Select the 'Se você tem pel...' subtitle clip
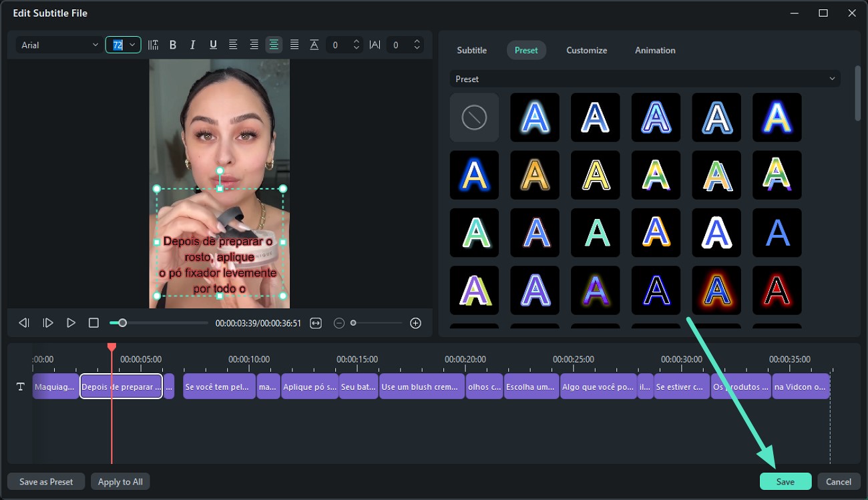The image size is (868, 500). point(220,387)
